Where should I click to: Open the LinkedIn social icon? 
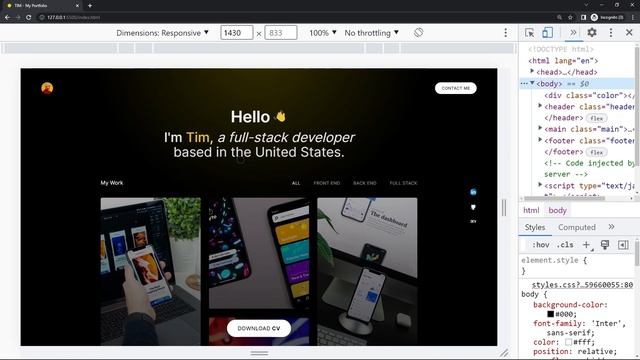[473, 192]
